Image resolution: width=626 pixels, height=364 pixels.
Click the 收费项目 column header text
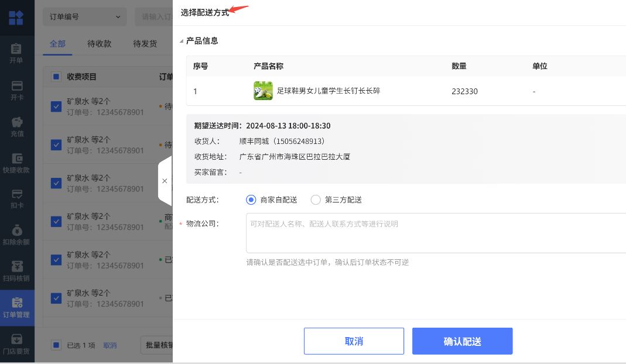point(81,77)
